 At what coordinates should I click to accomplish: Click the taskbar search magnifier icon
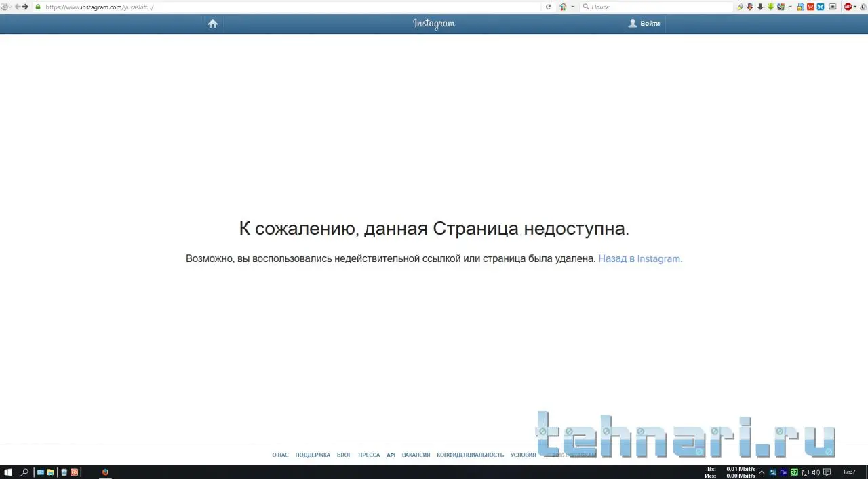click(24, 472)
